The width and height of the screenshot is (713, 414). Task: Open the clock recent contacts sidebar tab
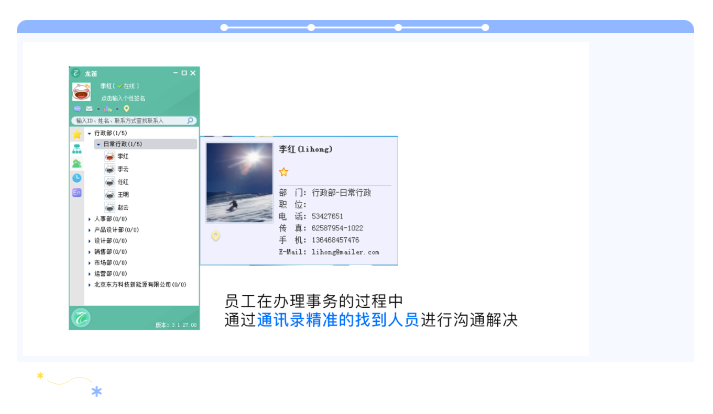77,178
